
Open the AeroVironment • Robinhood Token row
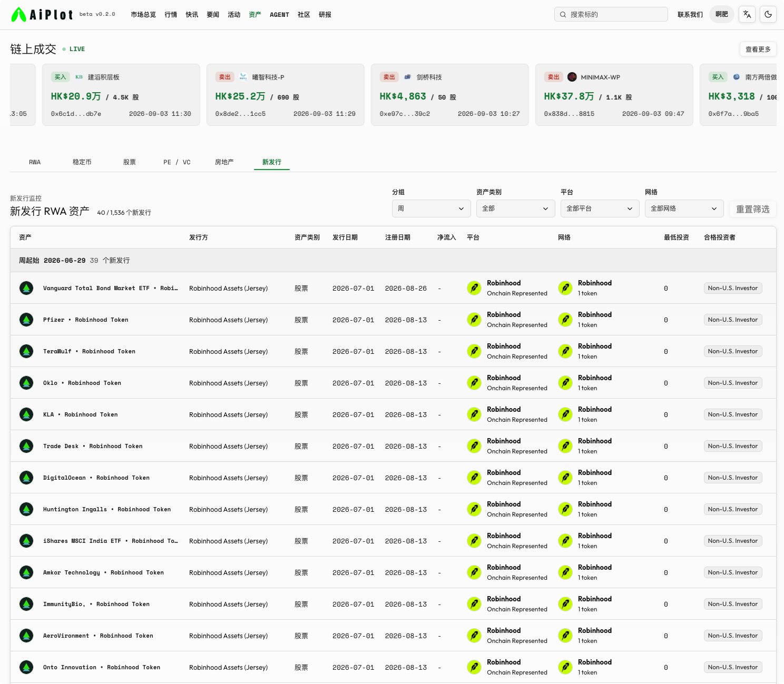pyautogui.click(x=393, y=636)
